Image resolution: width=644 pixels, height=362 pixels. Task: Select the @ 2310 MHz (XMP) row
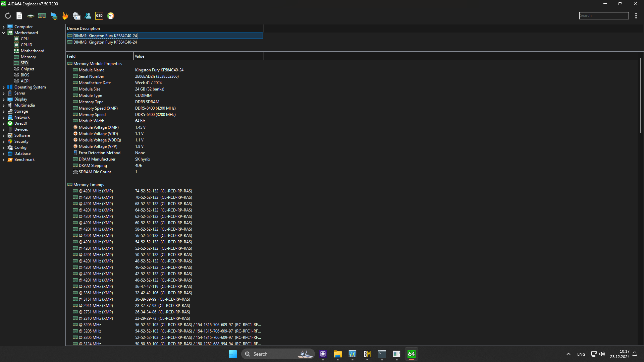tap(164, 318)
